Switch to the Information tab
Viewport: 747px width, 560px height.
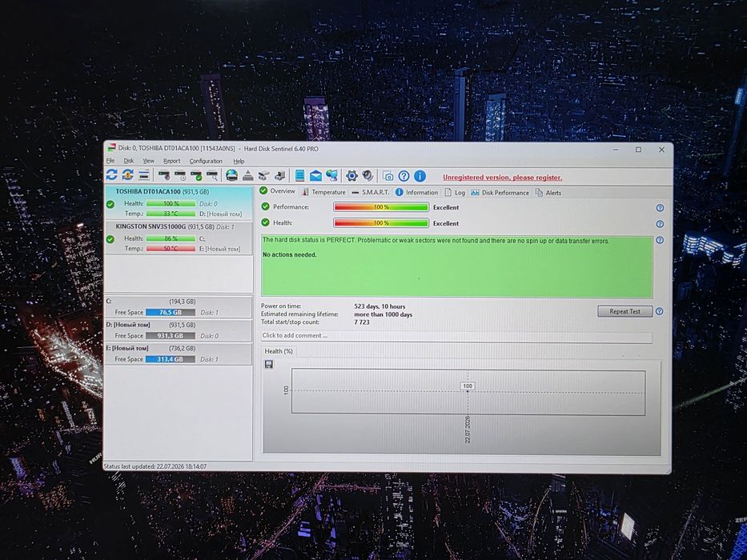(x=416, y=192)
